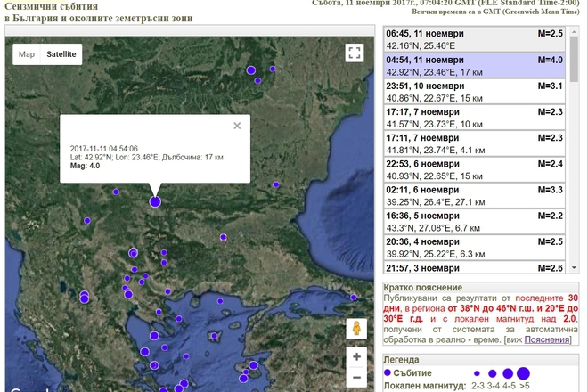Click the Street View Pegman icon

pyautogui.click(x=356, y=328)
